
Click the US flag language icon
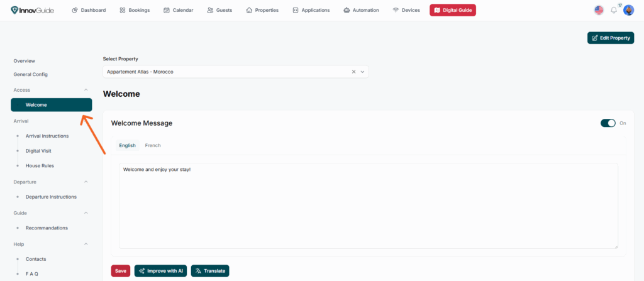(598, 10)
